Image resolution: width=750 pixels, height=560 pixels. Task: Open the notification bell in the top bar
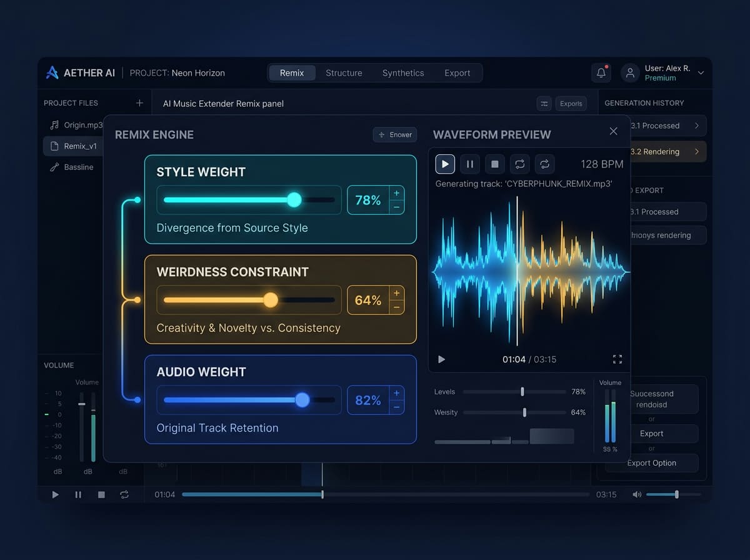601,72
